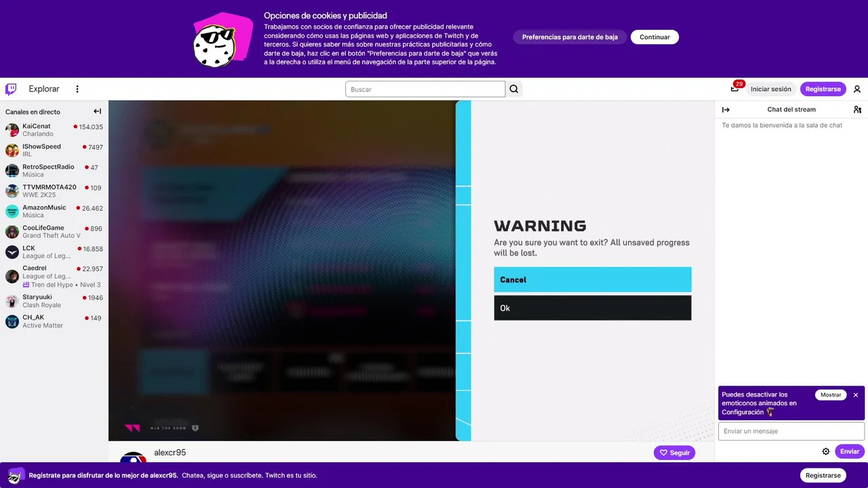Click the 154.035 viewer count
868x488 pixels.
91,127
